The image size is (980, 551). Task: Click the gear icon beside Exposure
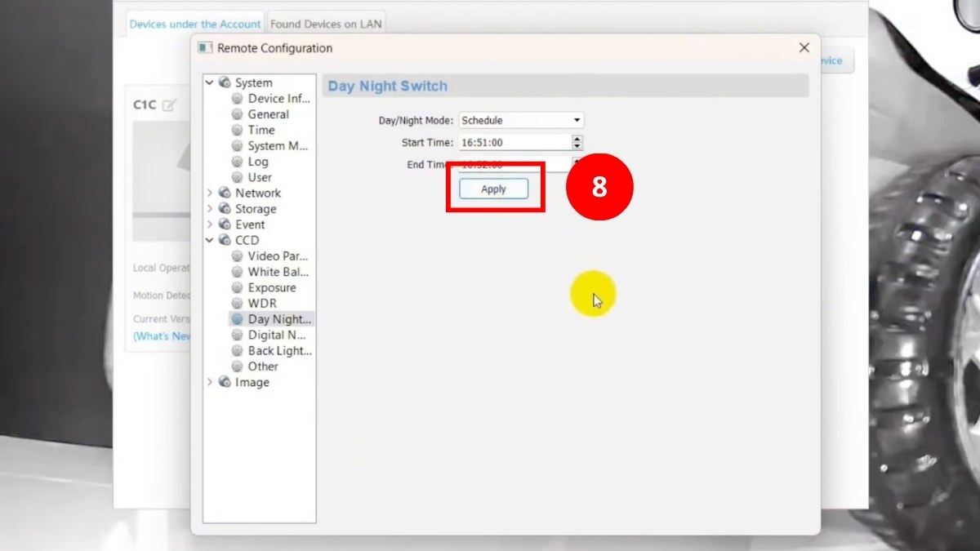coord(238,287)
